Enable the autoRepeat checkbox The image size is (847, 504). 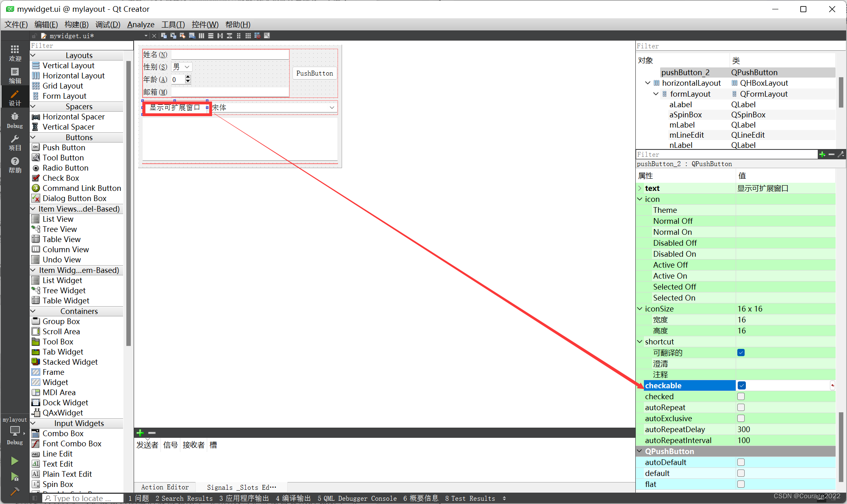tap(741, 407)
